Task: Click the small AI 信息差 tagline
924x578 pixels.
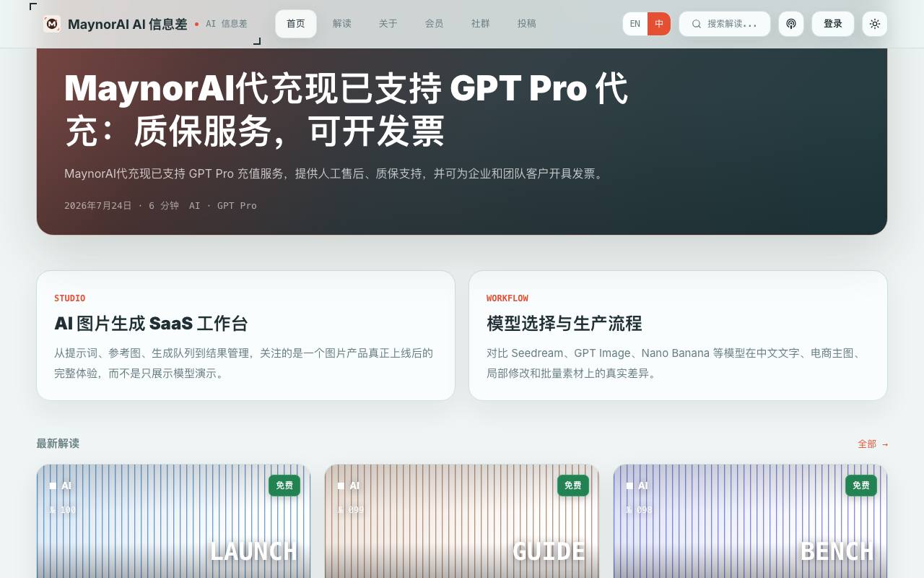Action: coord(227,24)
